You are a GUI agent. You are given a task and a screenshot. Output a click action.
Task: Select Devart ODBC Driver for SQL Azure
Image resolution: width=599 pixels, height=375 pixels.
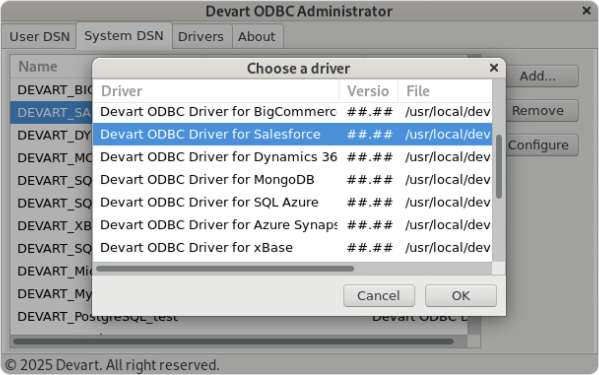(293, 202)
